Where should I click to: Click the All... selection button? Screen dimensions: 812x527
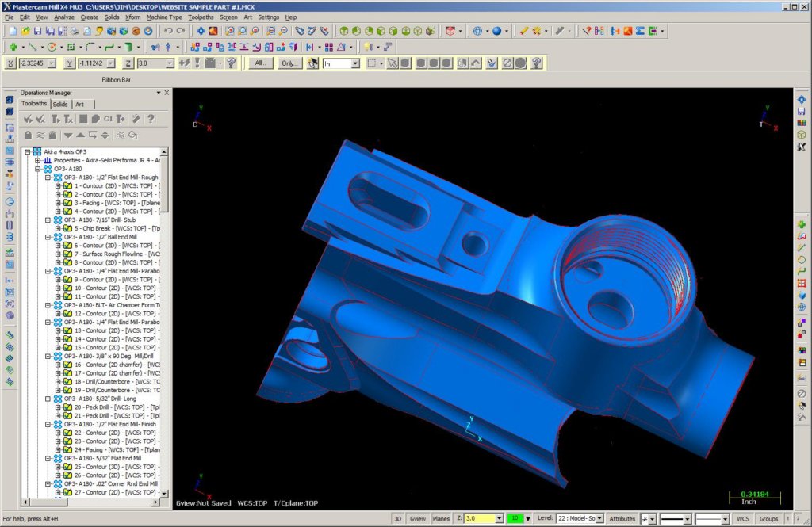[x=260, y=63]
